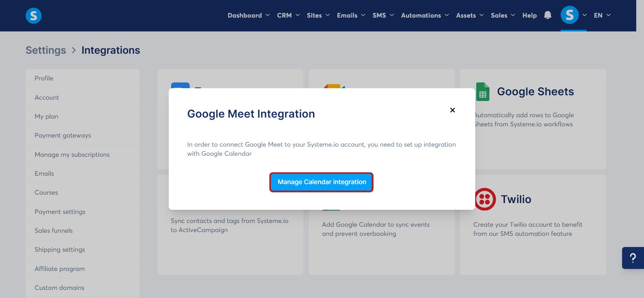Open the notifications bell
This screenshot has width=644, height=298.
tap(547, 15)
